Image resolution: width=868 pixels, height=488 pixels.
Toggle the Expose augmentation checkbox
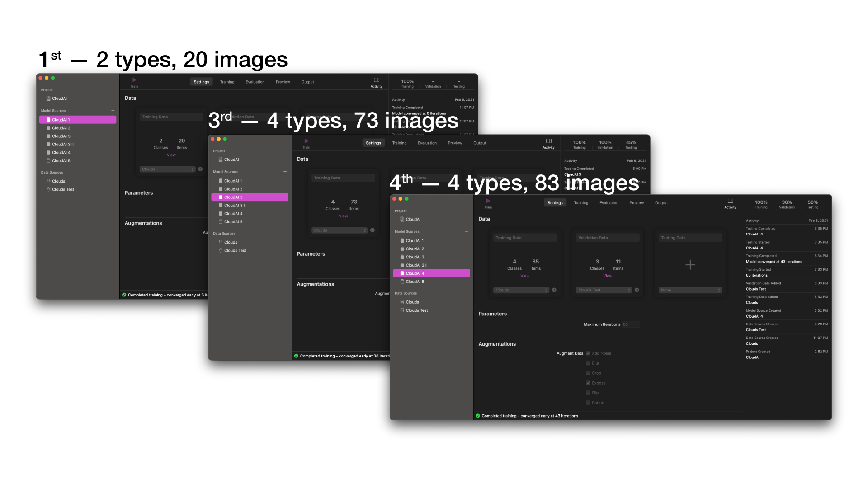pos(588,383)
